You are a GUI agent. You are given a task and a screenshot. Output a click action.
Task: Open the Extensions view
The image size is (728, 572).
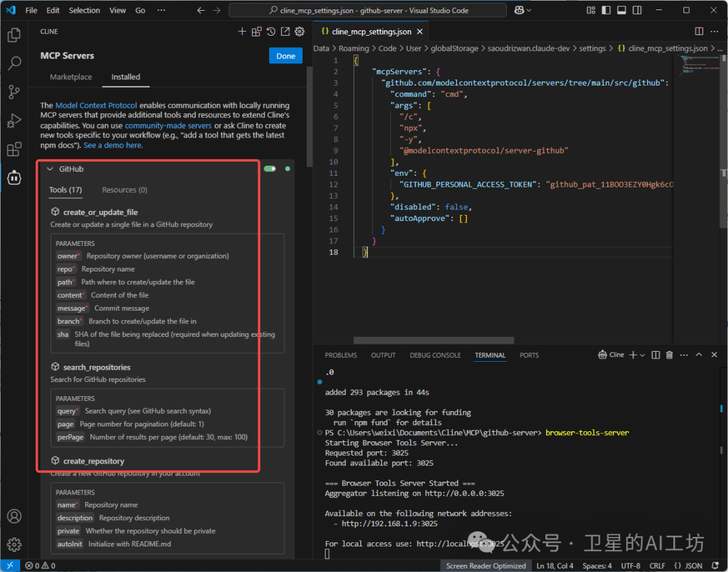pos(14,149)
